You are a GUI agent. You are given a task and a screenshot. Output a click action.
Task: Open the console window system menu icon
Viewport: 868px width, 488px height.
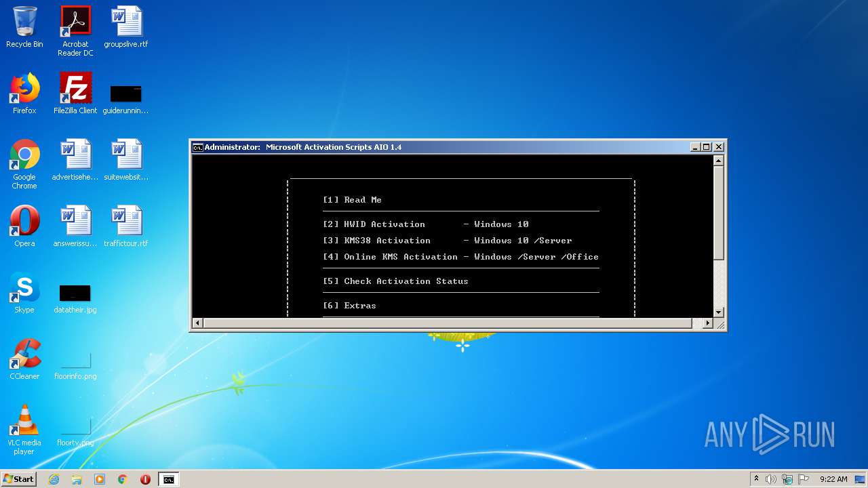(197, 147)
